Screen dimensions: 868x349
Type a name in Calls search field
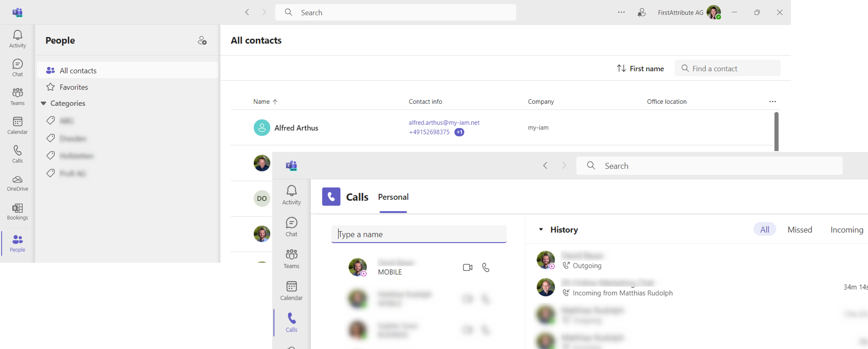point(418,233)
